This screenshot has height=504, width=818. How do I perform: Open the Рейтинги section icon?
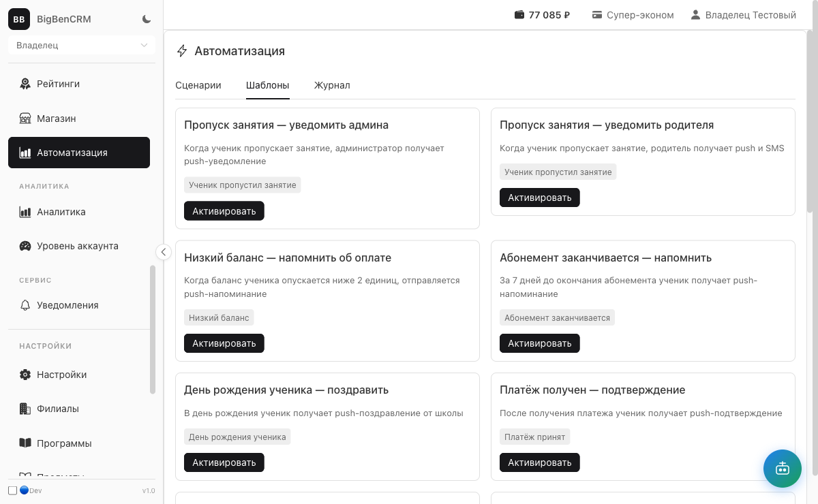(25, 83)
